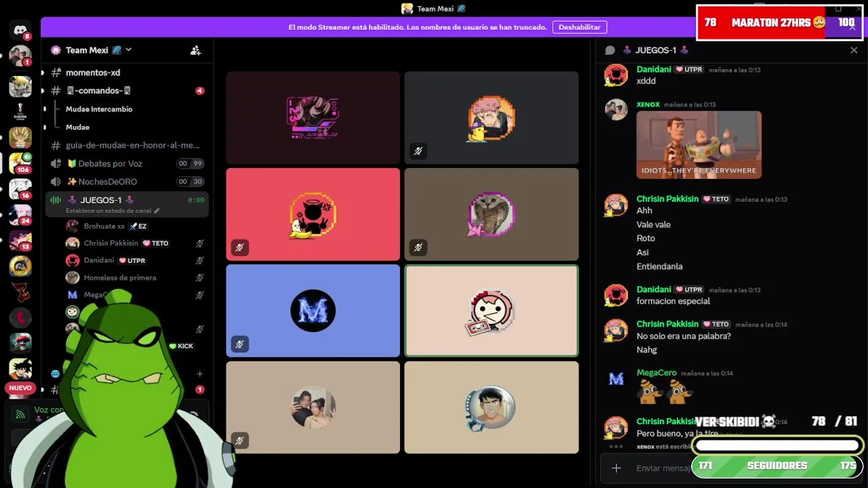Open server icon with 106 badge
Image resolution: width=868 pixels, height=488 pixels.
(x=20, y=163)
